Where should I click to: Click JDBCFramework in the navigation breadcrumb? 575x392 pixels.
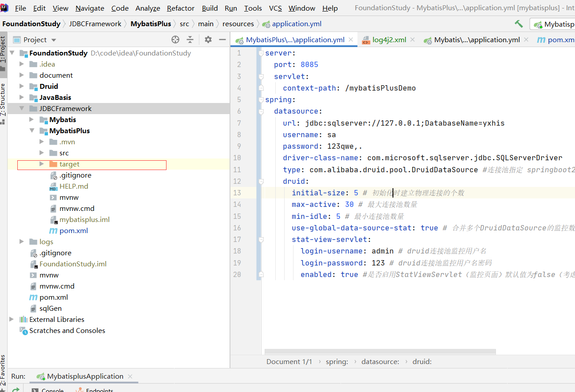[95, 24]
